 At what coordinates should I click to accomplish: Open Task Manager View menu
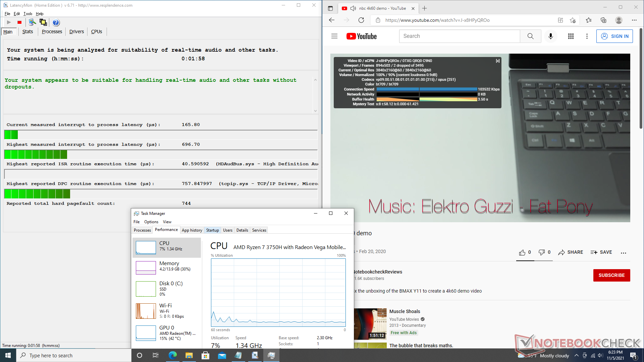[167, 222]
